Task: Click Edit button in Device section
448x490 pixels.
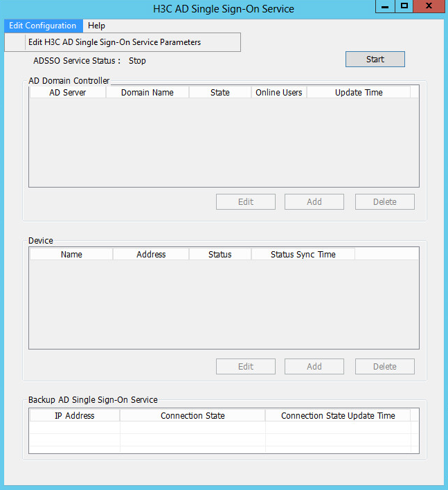Action: pos(246,367)
